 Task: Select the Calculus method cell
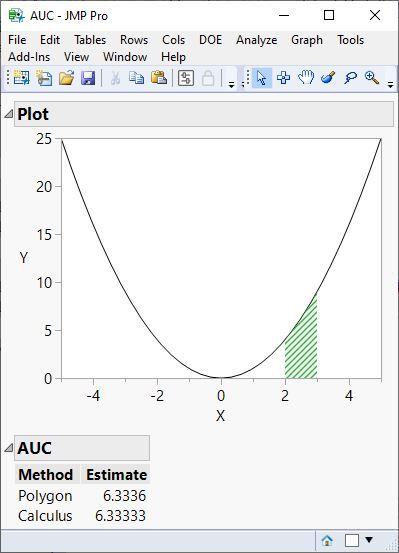(45, 516)
